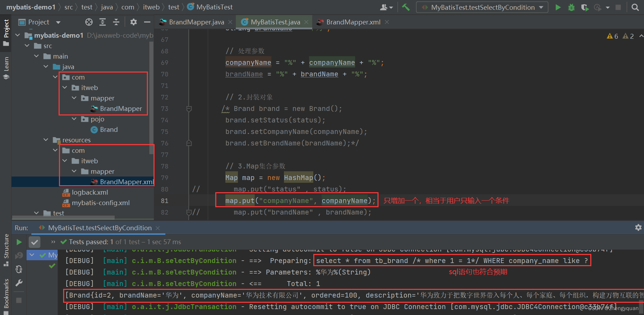The image size is (644, 315).
Task: Click the stop process square button
Action: coord(618,7)
